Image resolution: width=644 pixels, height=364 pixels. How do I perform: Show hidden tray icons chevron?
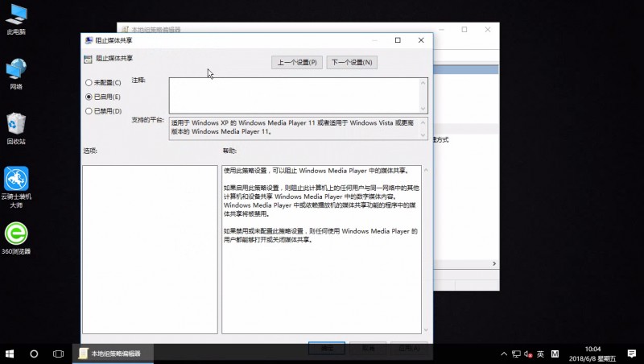[504, 354]
